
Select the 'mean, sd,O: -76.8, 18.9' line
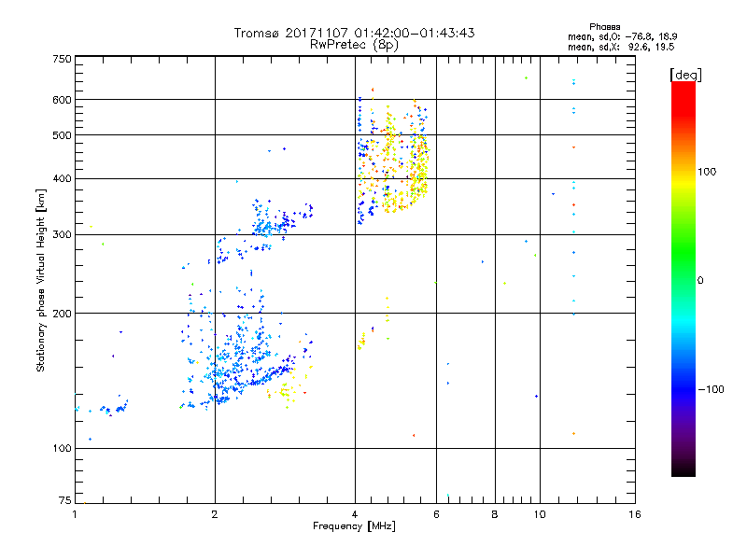click(622, 36)
